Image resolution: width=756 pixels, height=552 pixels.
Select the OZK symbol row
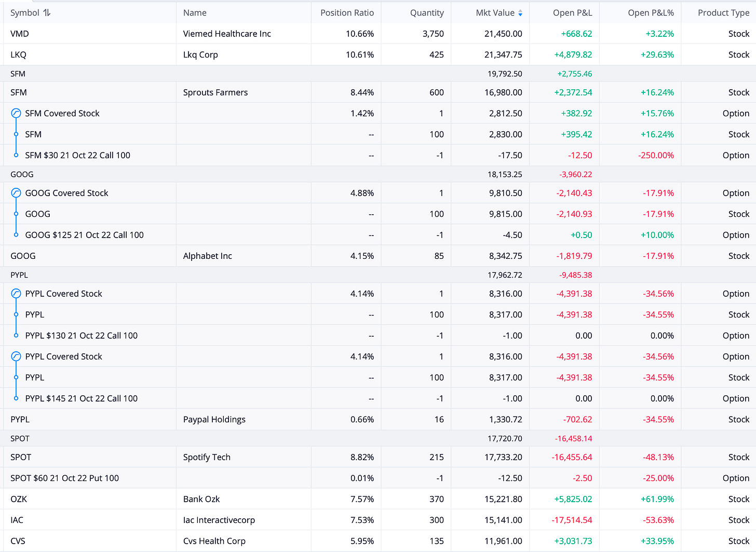[19, 499]
